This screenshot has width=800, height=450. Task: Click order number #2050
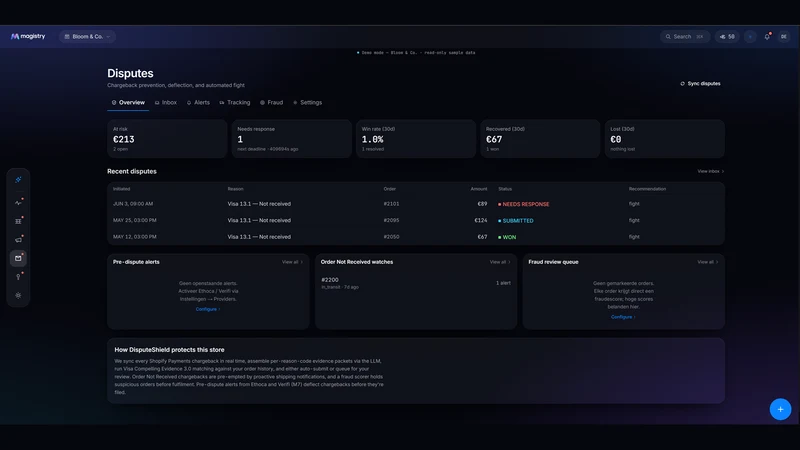391,237
